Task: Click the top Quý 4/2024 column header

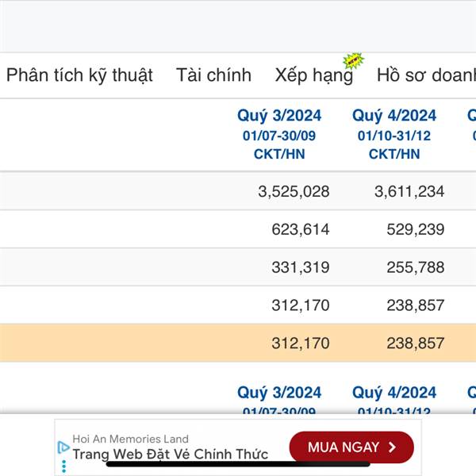Action: tap(394, 116)
